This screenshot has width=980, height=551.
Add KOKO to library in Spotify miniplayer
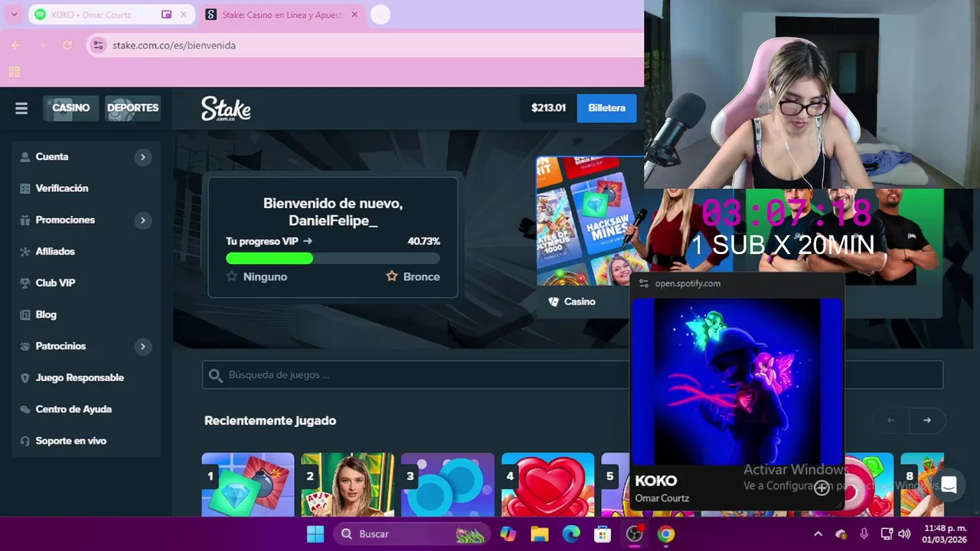pyautogui.click(x=822, y=487)
